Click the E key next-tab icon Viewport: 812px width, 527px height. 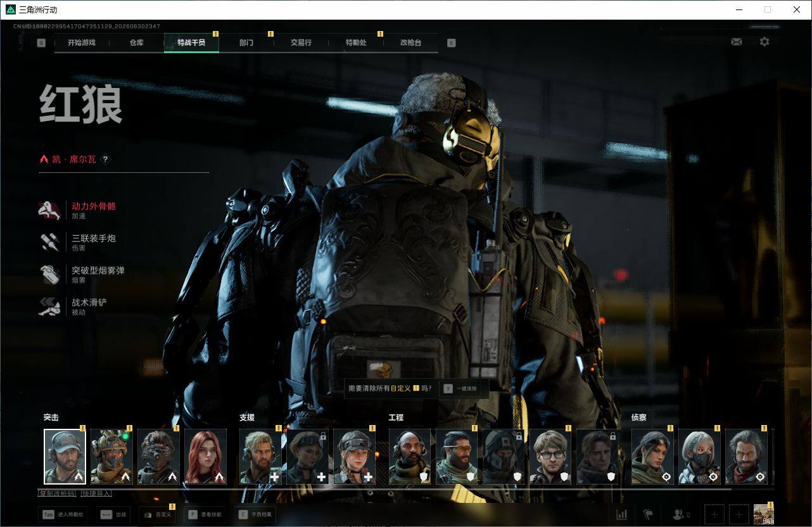pos(451,43)
